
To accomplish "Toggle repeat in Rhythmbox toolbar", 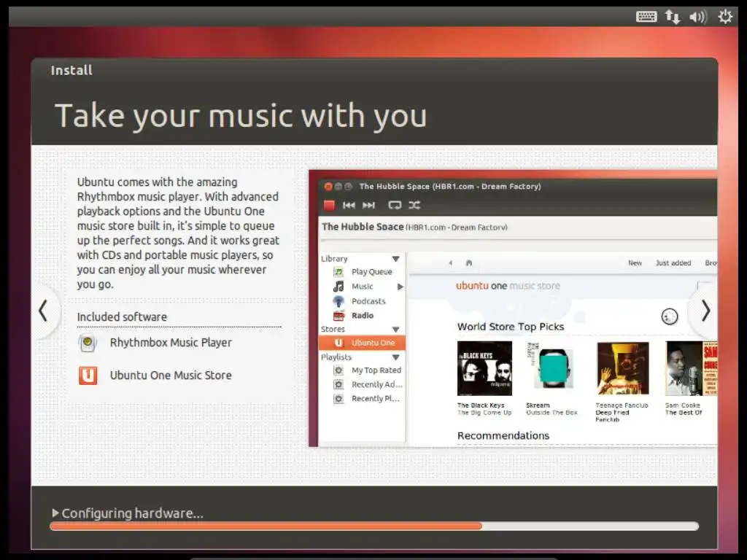I will click(x=395, y=205).
